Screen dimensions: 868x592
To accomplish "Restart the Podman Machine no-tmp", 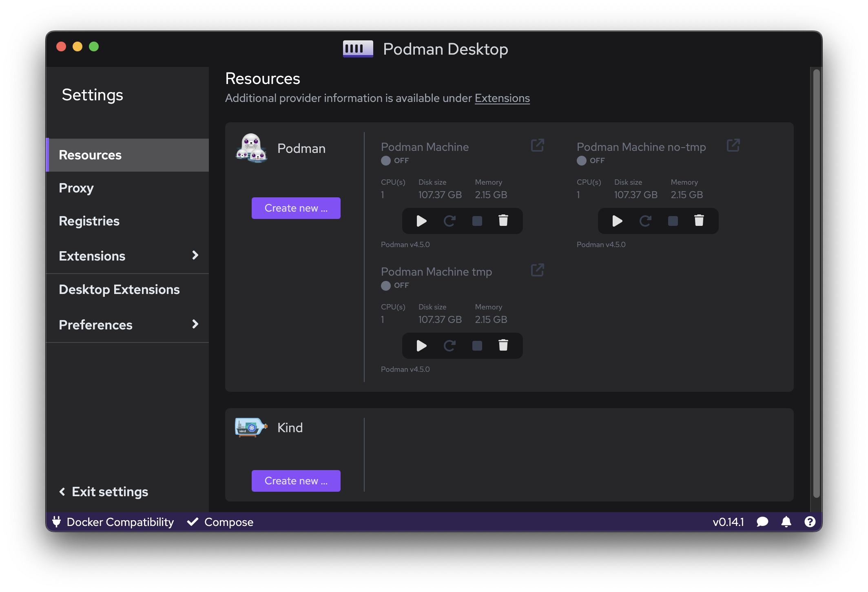I will tap(645, 221).
